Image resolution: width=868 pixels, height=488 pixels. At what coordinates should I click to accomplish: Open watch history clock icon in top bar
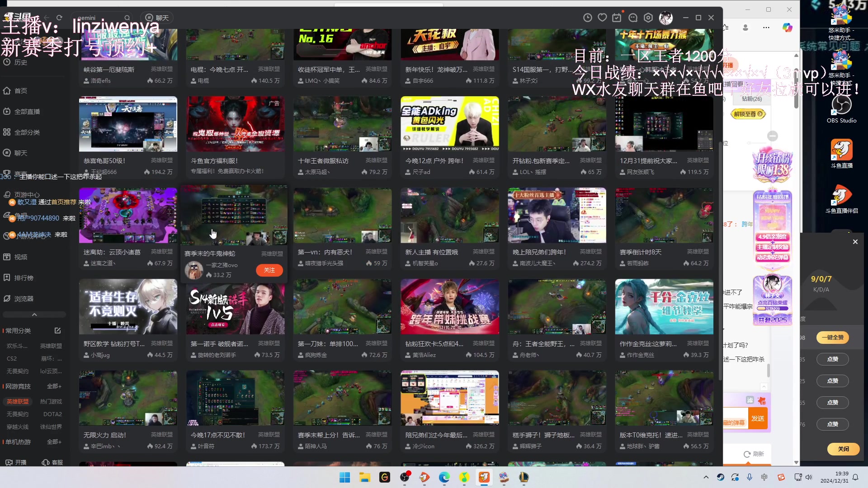click(587, 18)
